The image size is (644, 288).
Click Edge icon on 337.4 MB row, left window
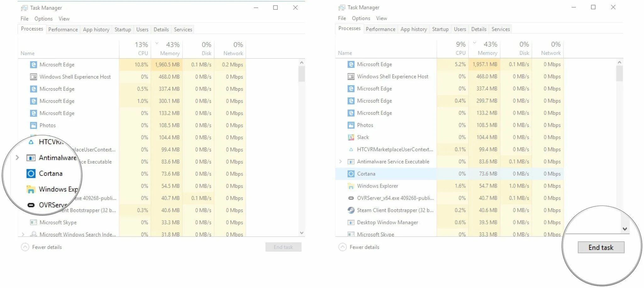click(x=33, y=89)
